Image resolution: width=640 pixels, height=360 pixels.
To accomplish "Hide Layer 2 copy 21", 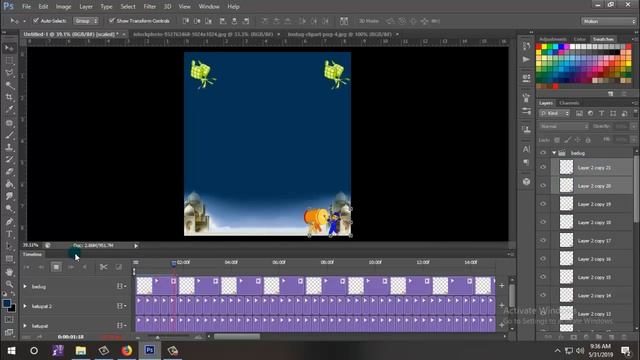I will pyautogui.click(x=543, y=167).
